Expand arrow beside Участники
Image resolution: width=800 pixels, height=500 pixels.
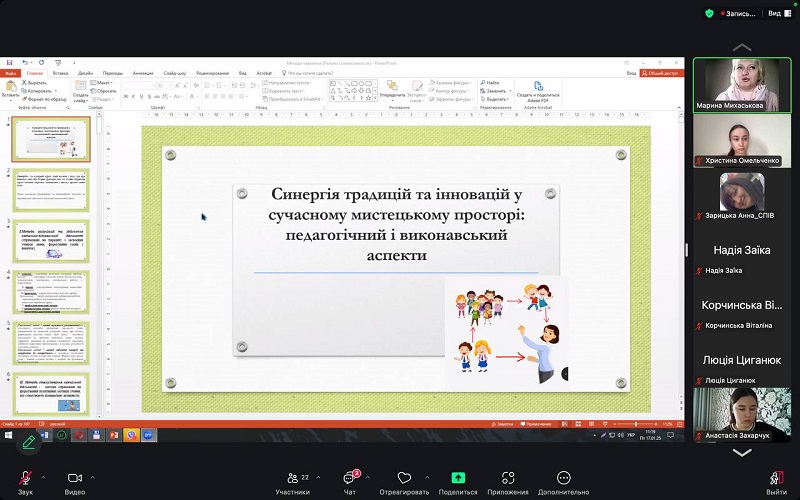[x=318, y=478]
